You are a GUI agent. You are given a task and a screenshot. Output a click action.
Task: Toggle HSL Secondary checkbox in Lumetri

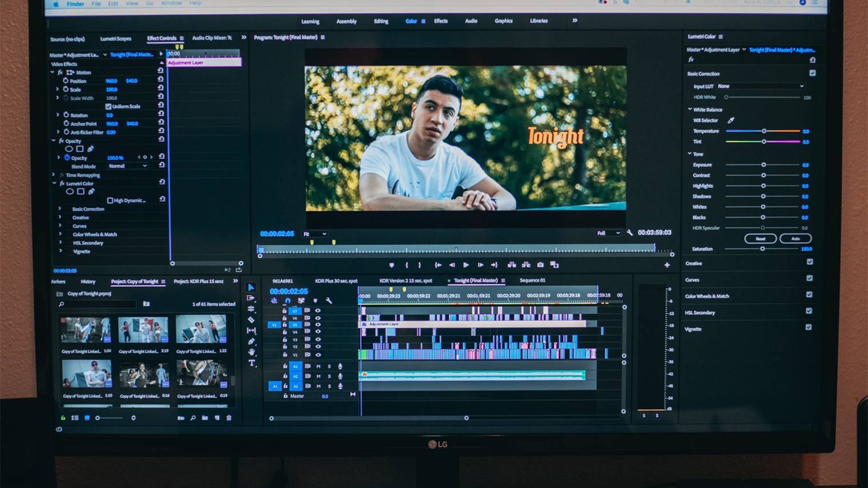click(x=809, y=311)
